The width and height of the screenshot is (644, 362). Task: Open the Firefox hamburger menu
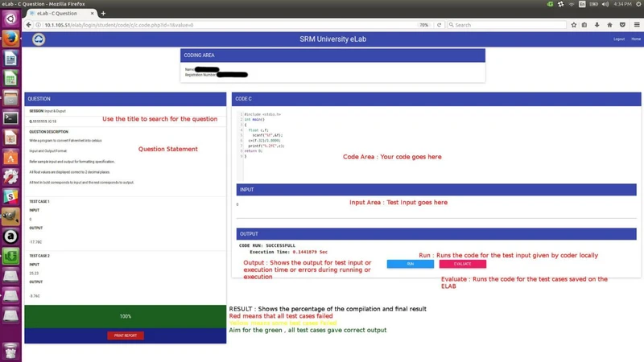click(x=634, y=25)
